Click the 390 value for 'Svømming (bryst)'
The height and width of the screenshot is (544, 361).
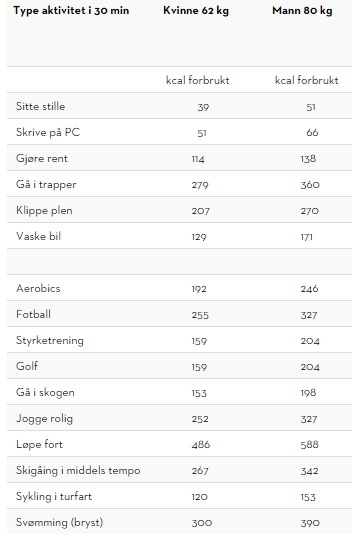coord(310,523)
